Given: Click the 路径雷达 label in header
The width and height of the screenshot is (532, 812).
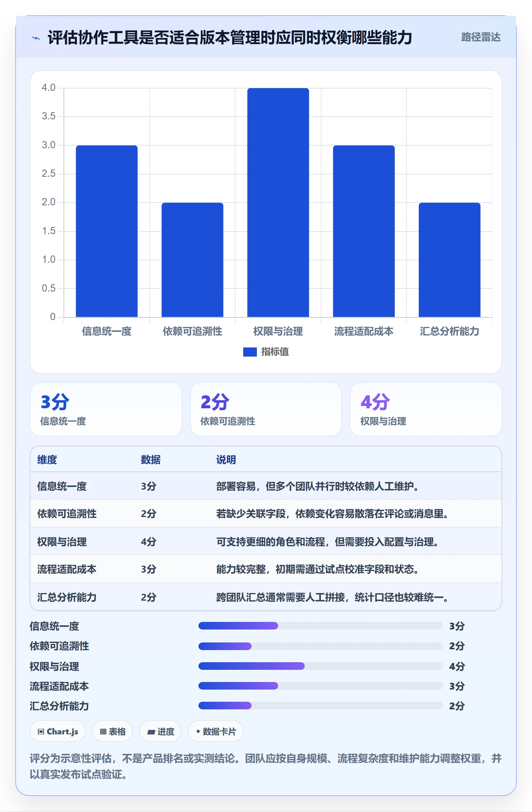Looking at the screenshot, I should tap(481, 37).
